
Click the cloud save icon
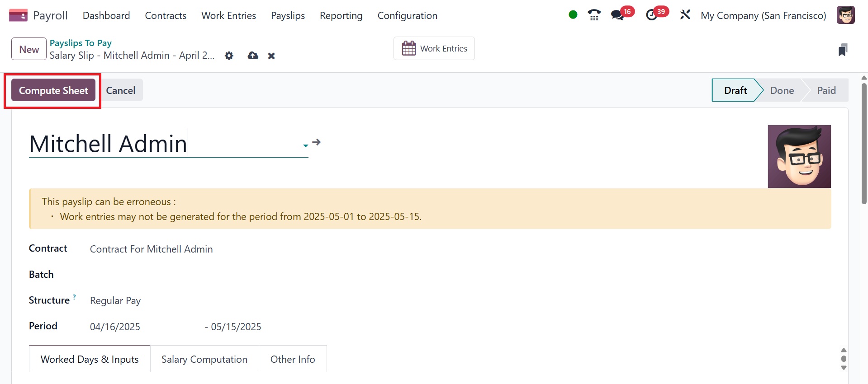pos(253,56)
